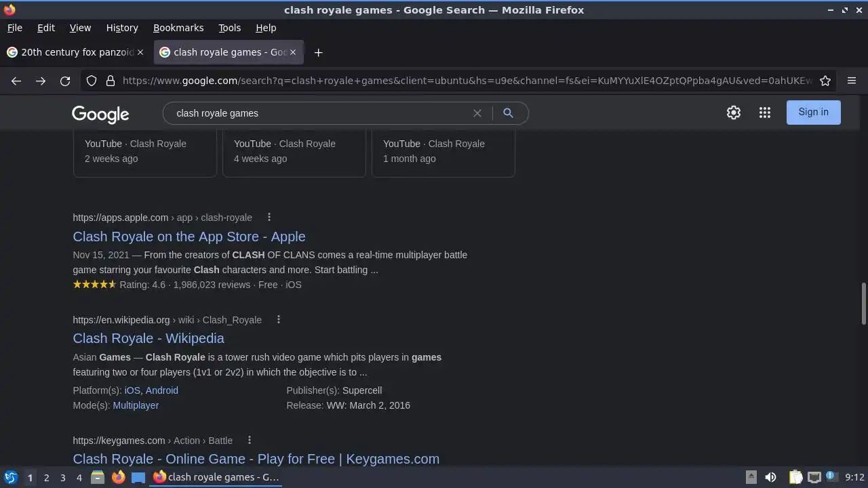Open the History menu

tap(122, 28)
